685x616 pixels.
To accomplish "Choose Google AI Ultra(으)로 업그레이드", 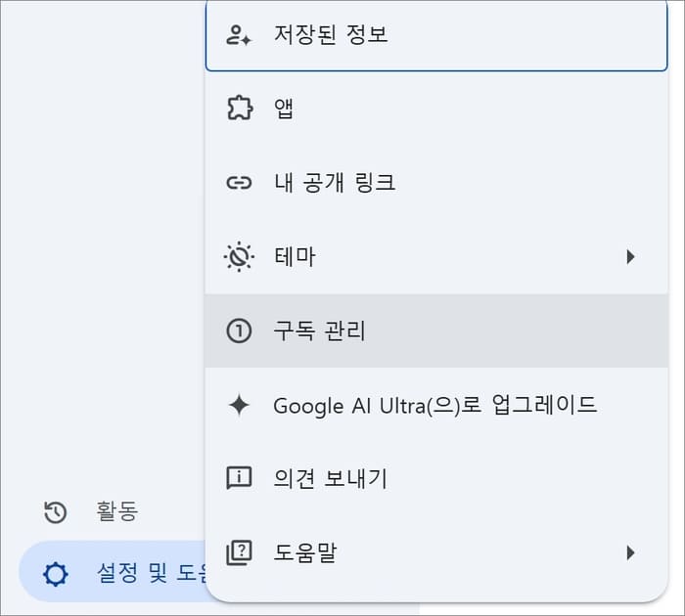I will point(436,405).
